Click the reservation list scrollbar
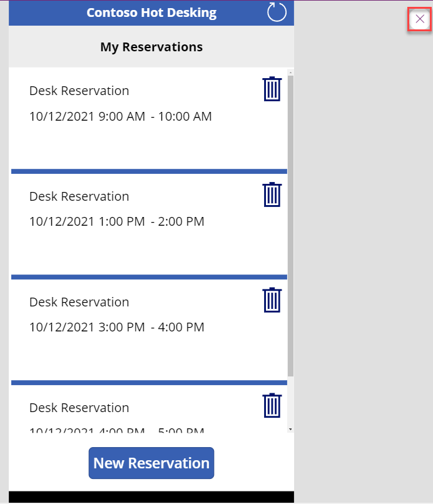The height and width of the screenshot is (504, 433). coord(290,250)
